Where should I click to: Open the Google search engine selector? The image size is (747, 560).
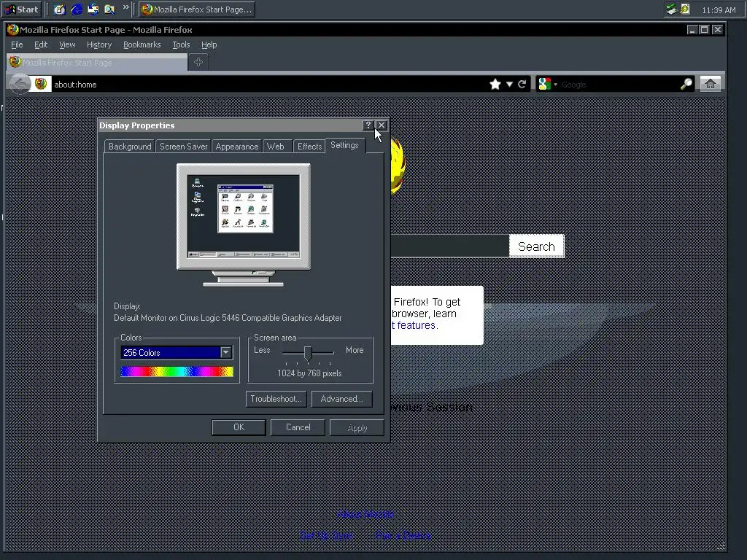547,85
